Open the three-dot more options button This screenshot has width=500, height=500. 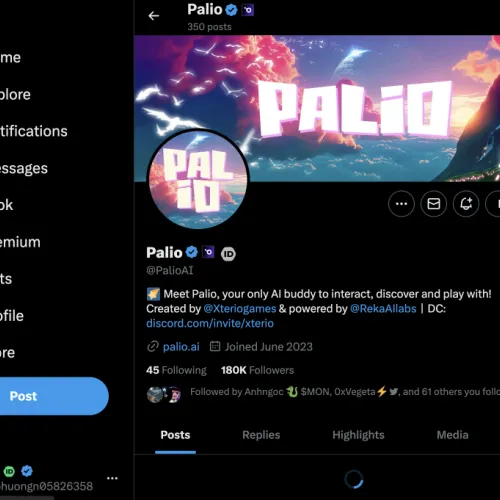pyautogui.click(x=401, y=204)
